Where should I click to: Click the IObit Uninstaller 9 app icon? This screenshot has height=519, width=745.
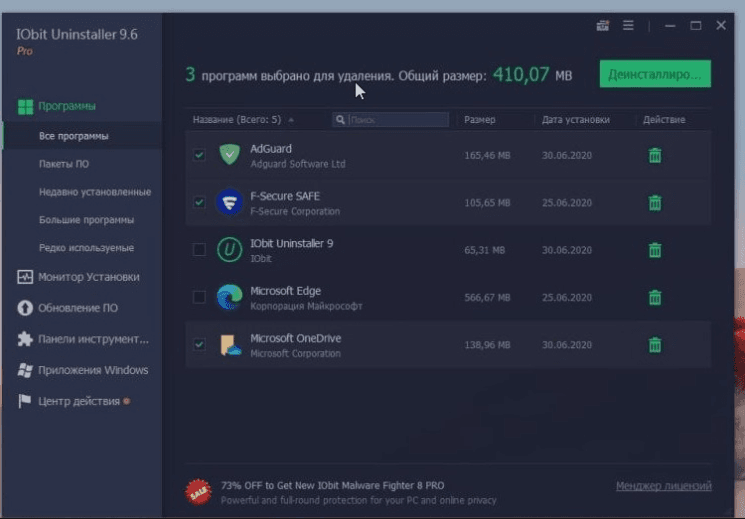click(x=229, y=250)
